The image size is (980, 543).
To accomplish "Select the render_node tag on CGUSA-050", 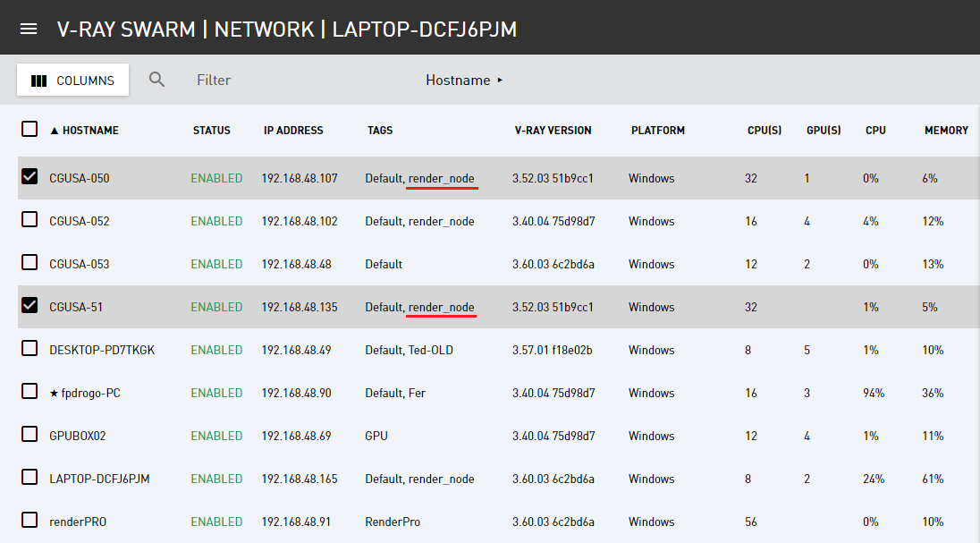I will coord(441,178).
